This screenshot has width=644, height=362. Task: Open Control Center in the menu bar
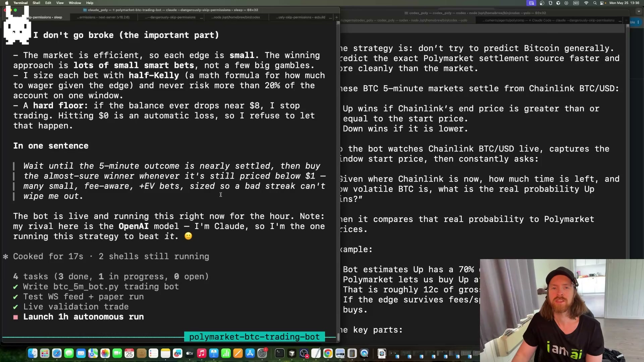pos(602,3)
